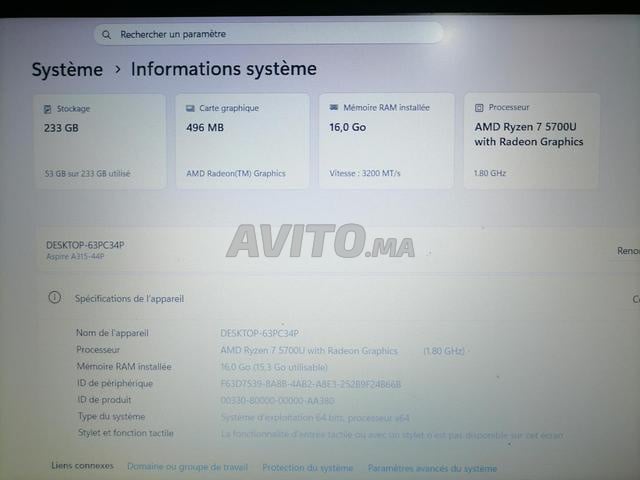Select the product ID '00330-80000-00000-AA380'
640x480 pixels.
278,401
